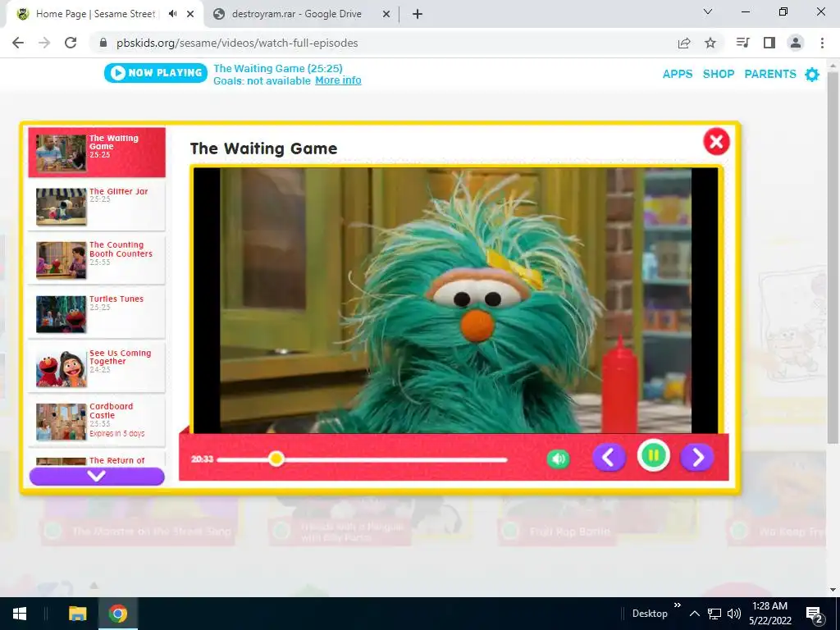The height and width of the screenshot is (630, 840).
Task: Click the taskbar clock and date
Action: (x=769, y=614)
